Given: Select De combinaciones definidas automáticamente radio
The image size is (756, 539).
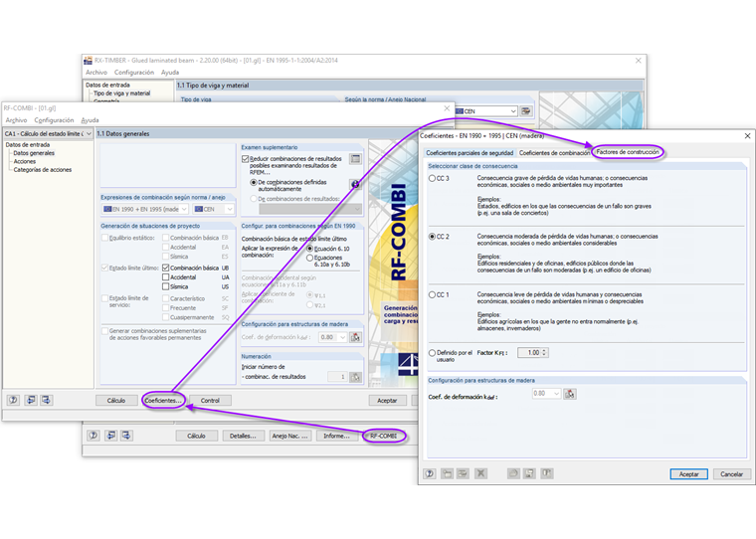Looking at the screenshot, I should (253, 182).
